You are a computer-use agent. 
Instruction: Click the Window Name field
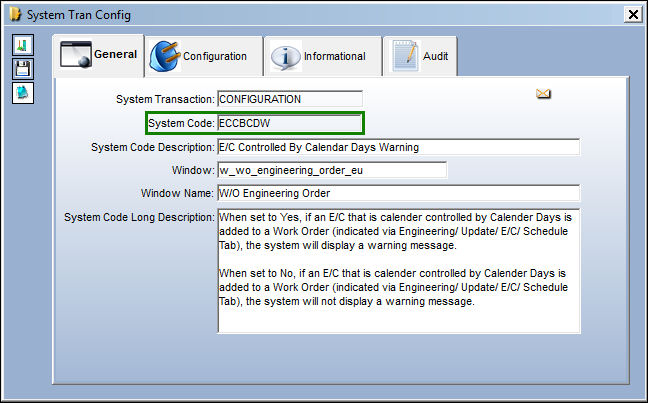(399, 193)
